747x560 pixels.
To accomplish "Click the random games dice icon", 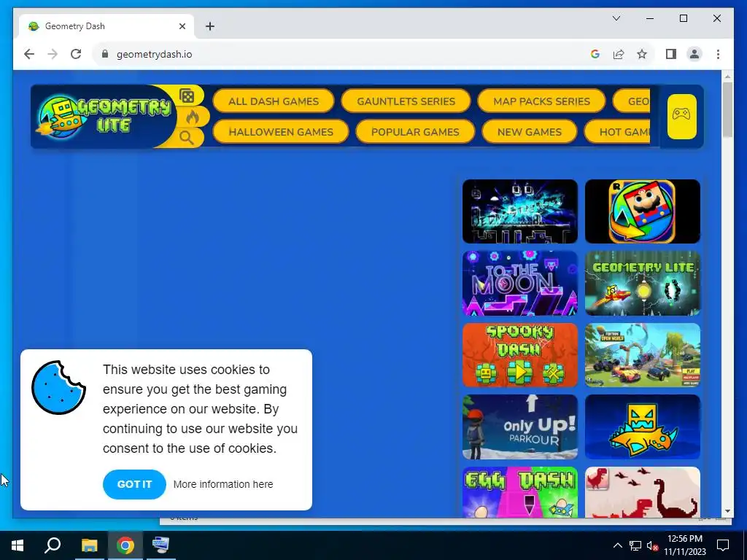I will pyautogui.click(x=187, y=96).
